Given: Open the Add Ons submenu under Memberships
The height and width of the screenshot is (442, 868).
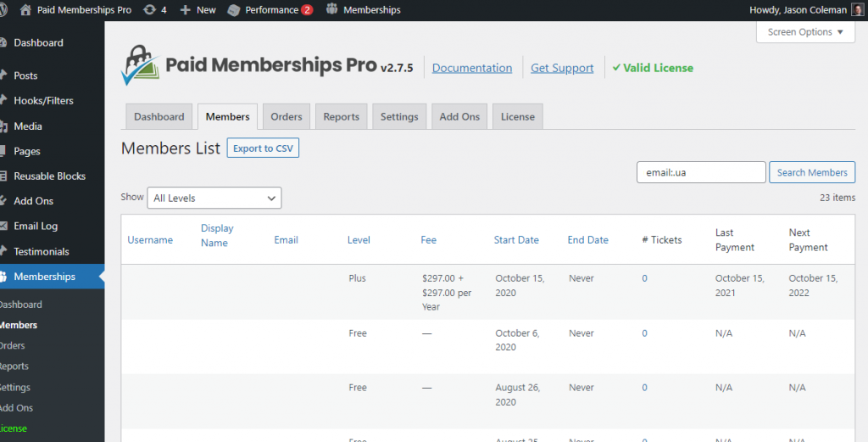Looking at the screenshot, I should pos(17,408).
